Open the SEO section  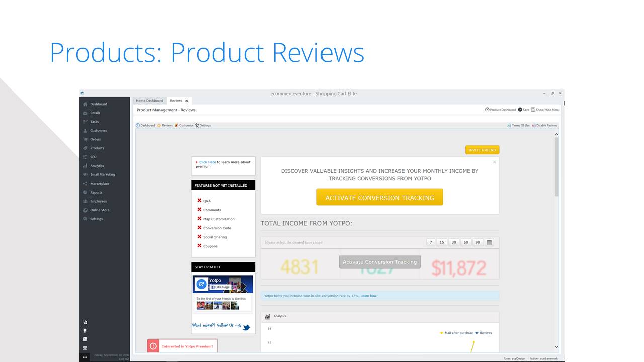pos(93,157)
